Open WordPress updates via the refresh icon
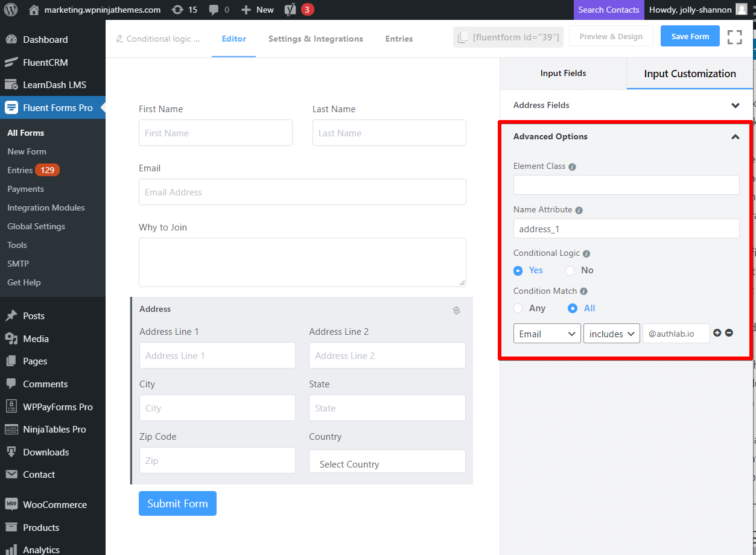756x555 pixels. pyautogui.click(x=177, y=9)
